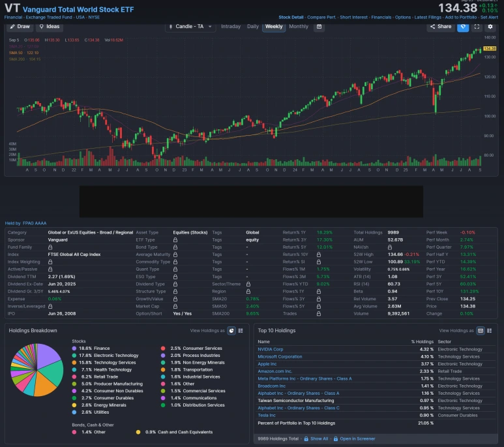Click locked Market Cap icon
Screen dimensions: 504x447
click(175, 306)
